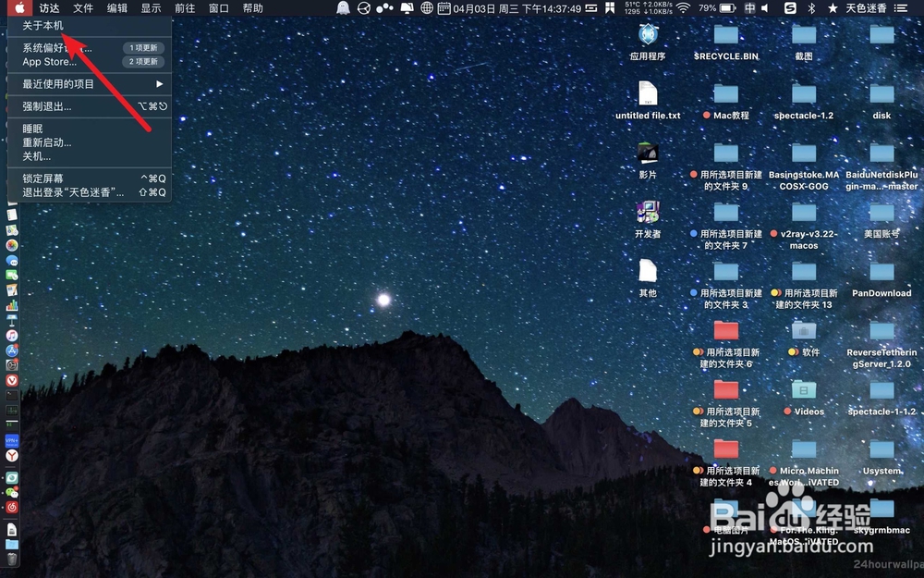The width and height of the screenshot is (924, 578).
Task: Open Notification Center list icon
Action: (900, 7)
